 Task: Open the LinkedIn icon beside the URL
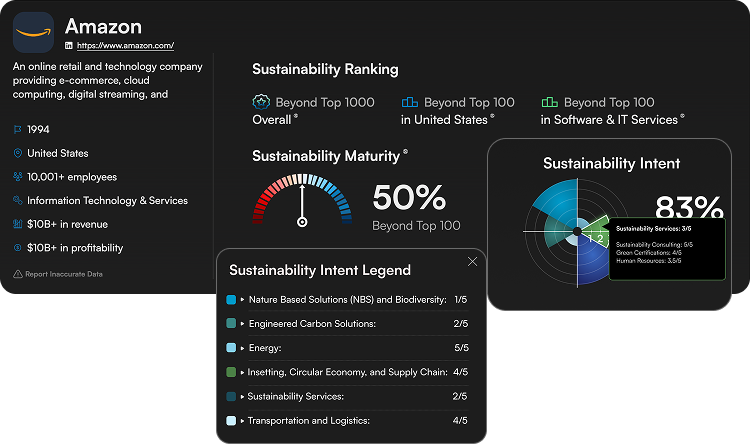(x=69, y=46)
